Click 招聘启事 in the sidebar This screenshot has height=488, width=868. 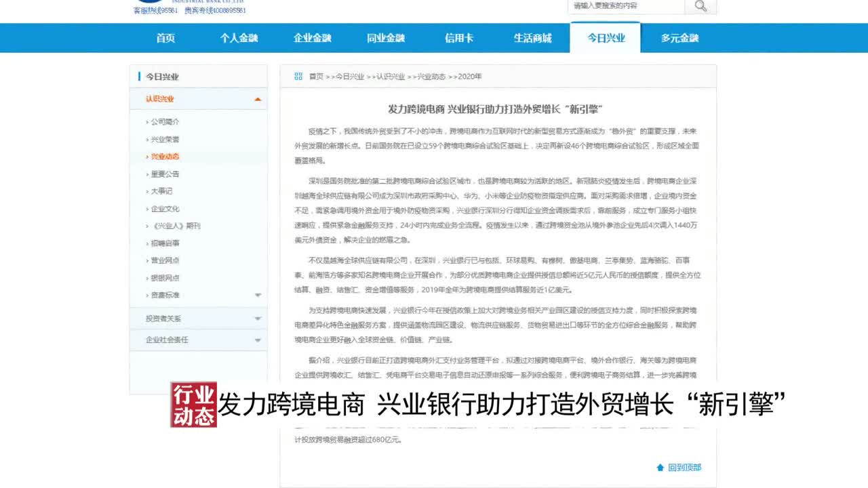pyautogui.click(x=165, y=243)
